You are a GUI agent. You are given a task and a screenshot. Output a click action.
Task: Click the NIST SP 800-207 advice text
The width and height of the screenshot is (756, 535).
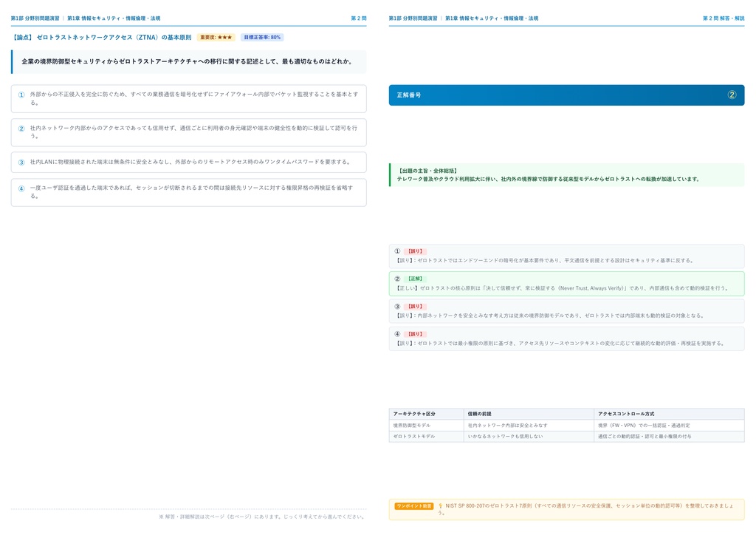[585, 509]
